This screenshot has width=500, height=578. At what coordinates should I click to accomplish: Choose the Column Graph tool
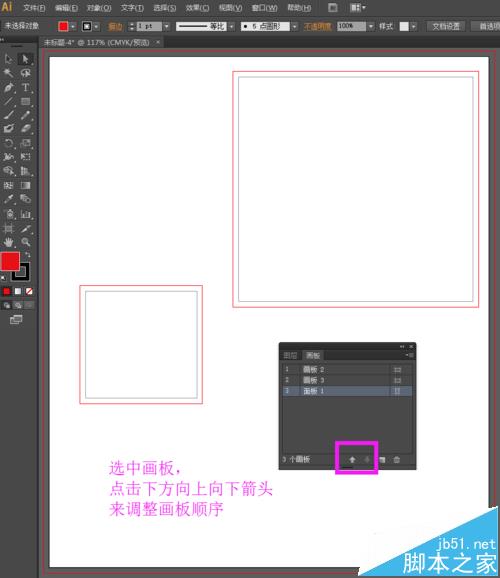[x=25, y=214]
